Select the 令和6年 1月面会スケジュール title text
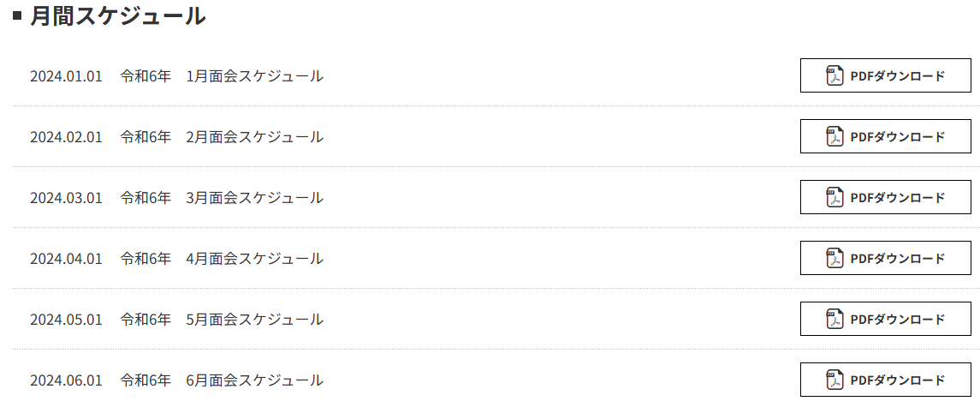Image resolution: width=980 pixels, height=407 pixels. coord(222,75)
